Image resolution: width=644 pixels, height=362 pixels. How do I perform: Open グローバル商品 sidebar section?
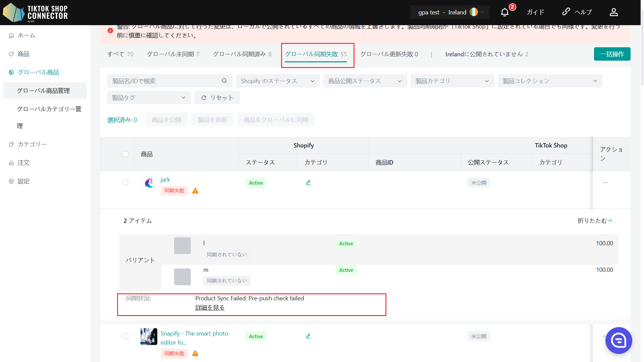(x=45, y=72)
